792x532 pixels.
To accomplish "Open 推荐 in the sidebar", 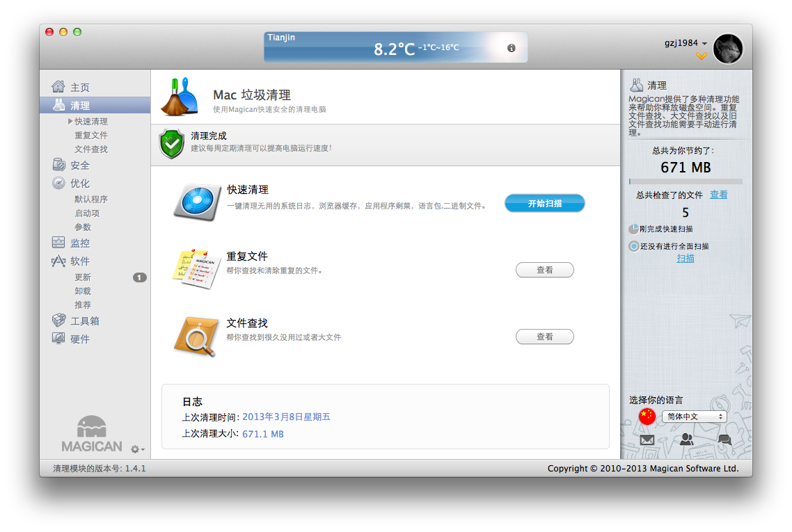I will 83,305.
